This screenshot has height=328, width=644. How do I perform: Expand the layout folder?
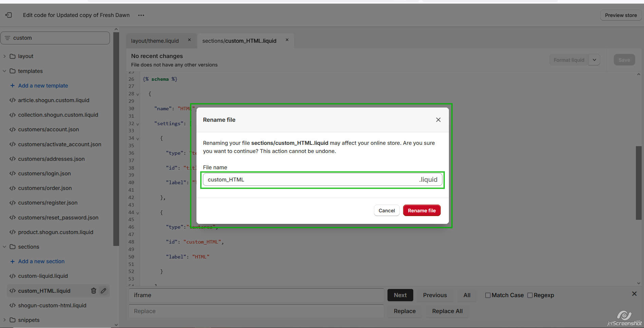coord(5,56)
